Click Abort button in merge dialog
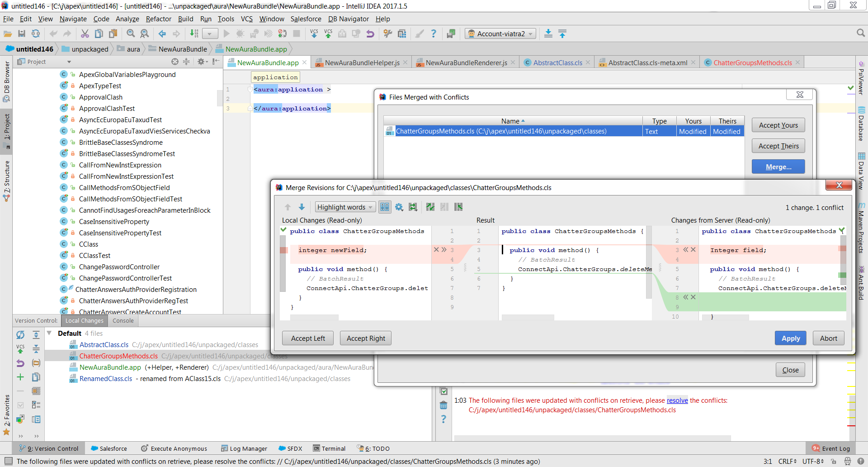868x467 pixels. pyautogui.click(x=828, y=338)
